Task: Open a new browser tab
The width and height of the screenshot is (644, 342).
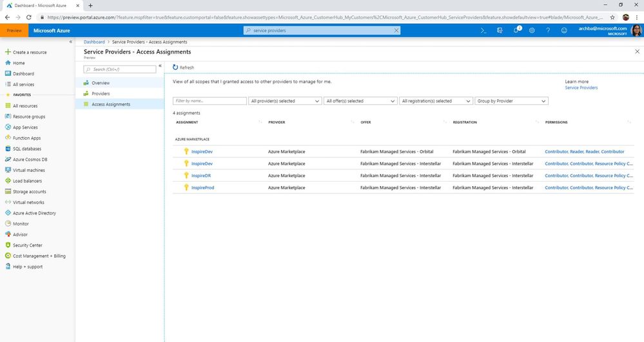Action: point(90,6)
